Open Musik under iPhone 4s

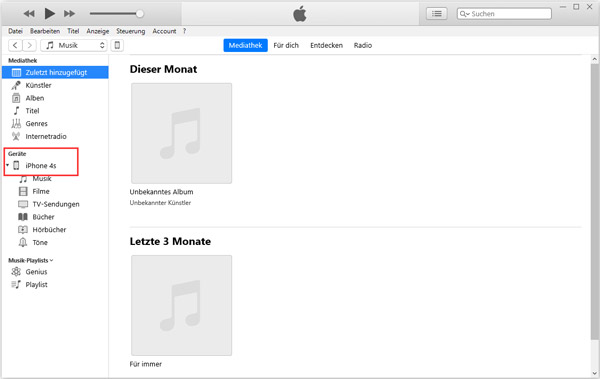42,179
